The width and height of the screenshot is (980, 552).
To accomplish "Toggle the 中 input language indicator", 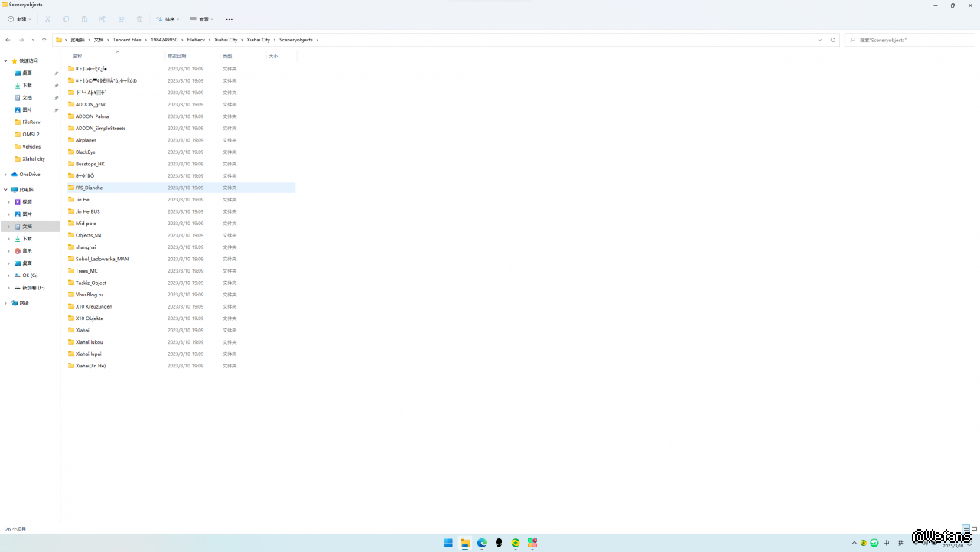I will (887, 543).
